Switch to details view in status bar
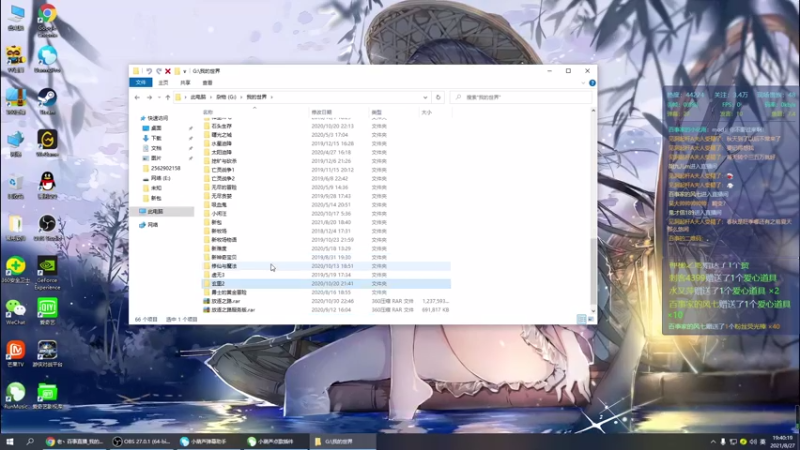Viewport: 800px width, 450px height. (x=581, y=319)
